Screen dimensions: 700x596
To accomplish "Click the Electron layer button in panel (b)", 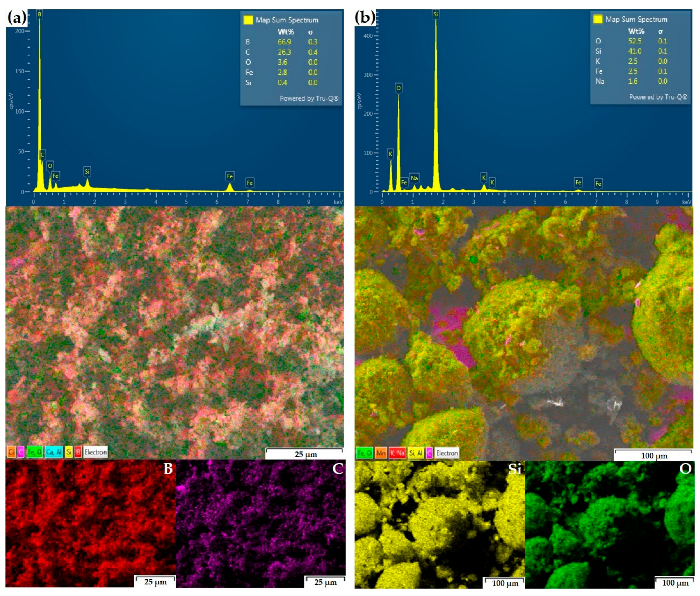I will point(447,453).
